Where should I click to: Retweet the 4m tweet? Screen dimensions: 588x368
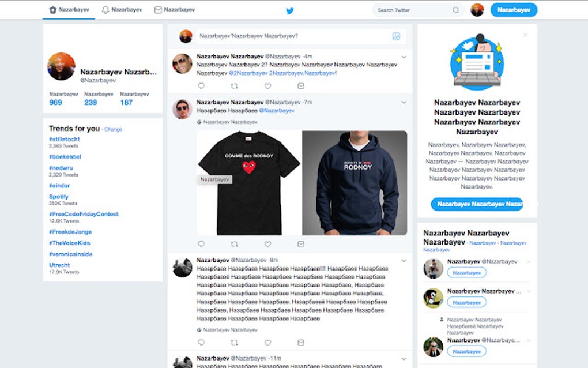tap(235, 86)
